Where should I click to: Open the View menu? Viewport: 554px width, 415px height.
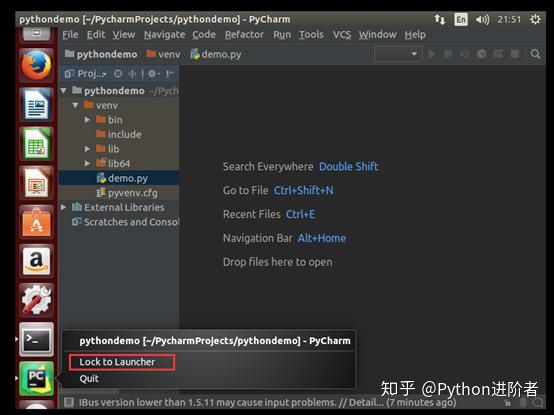tap(124, 35)
